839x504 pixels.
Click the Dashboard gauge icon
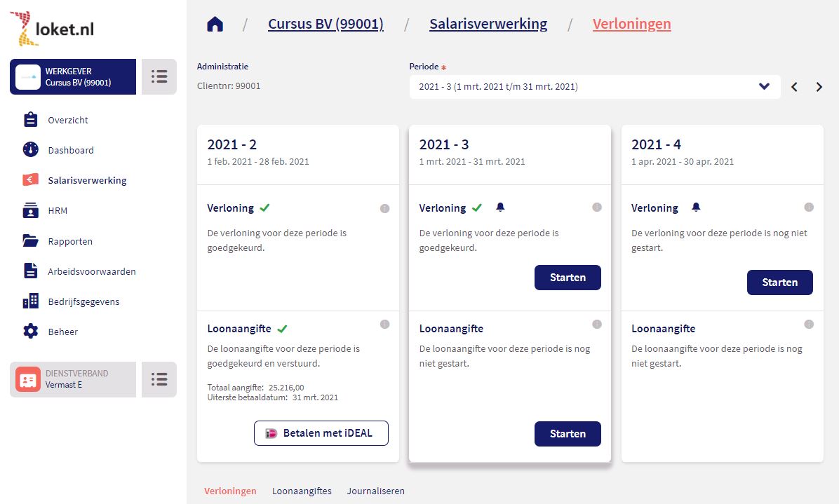[x=30, y=150]
